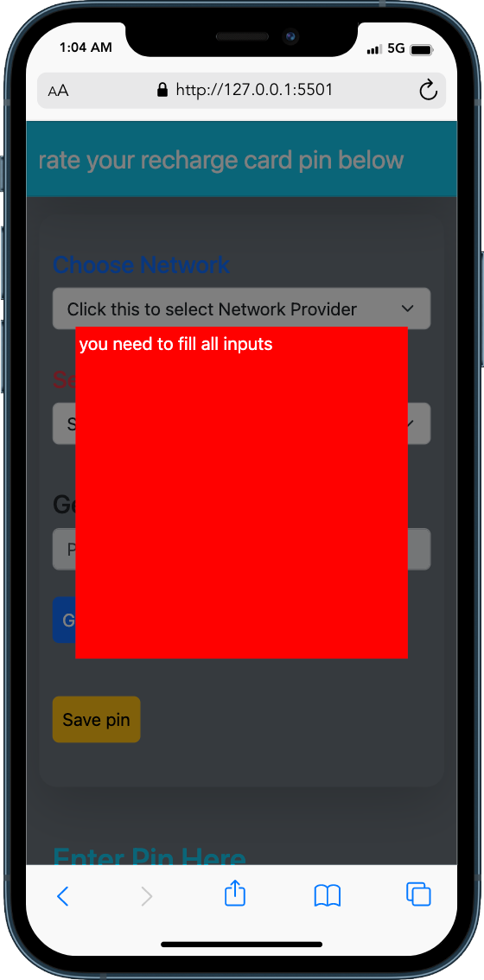
Task: Tap the browser back arrow
Action: click(x=62, y=896)
